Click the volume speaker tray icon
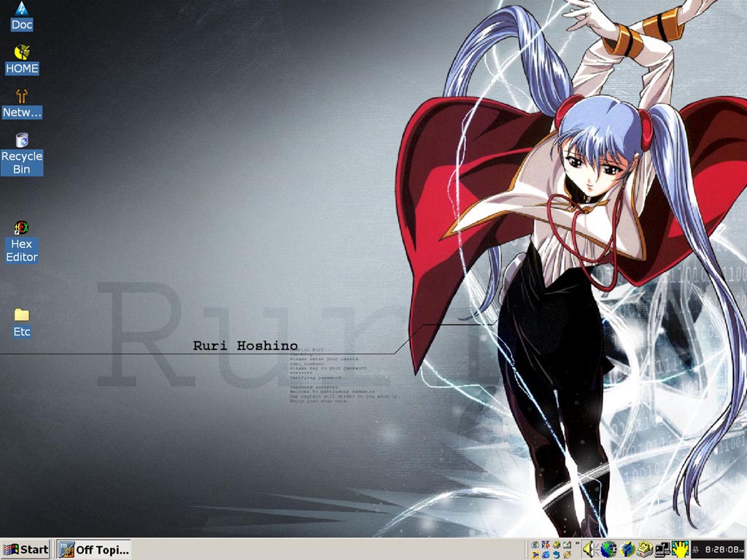 click(589, 550)
